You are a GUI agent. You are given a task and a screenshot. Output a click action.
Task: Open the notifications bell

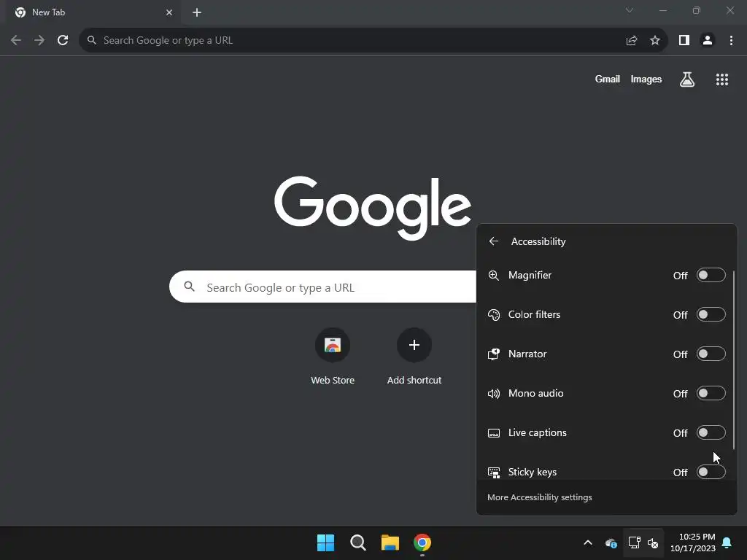pos(727,542)
